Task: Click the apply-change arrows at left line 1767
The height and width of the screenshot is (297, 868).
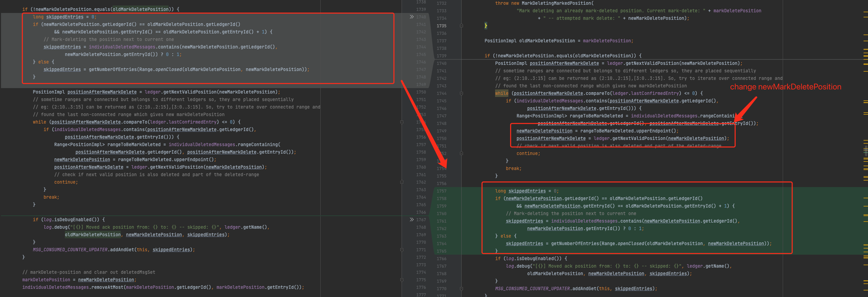Action: [x=411, y=220]
